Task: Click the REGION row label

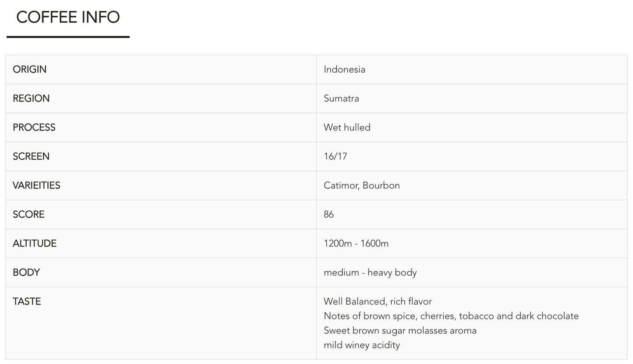Action: coord(31,98)
